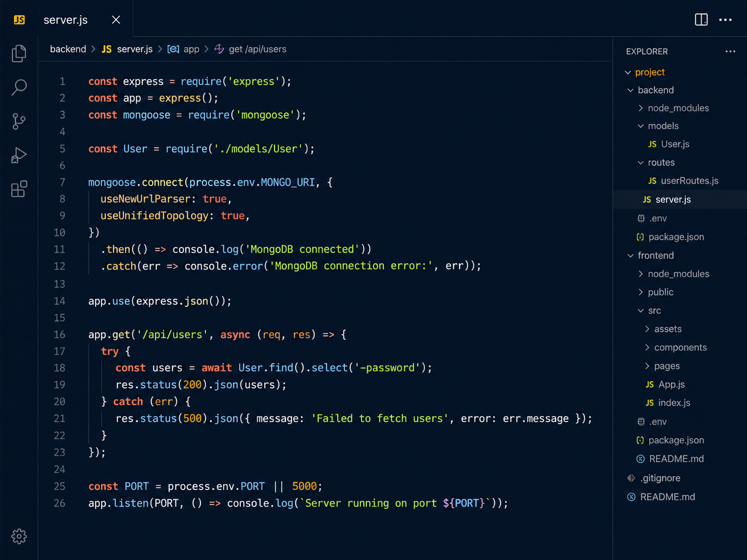Open the Search view in activity bar
The width and height of the screenshot is (747, 560).
[x=19, y=87]
